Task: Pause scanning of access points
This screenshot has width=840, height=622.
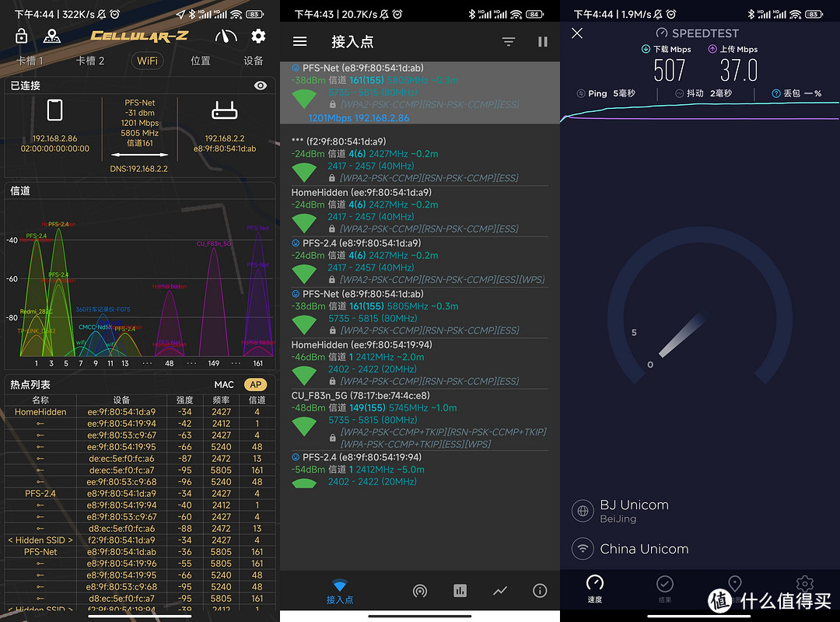Action: coord(543,42)
